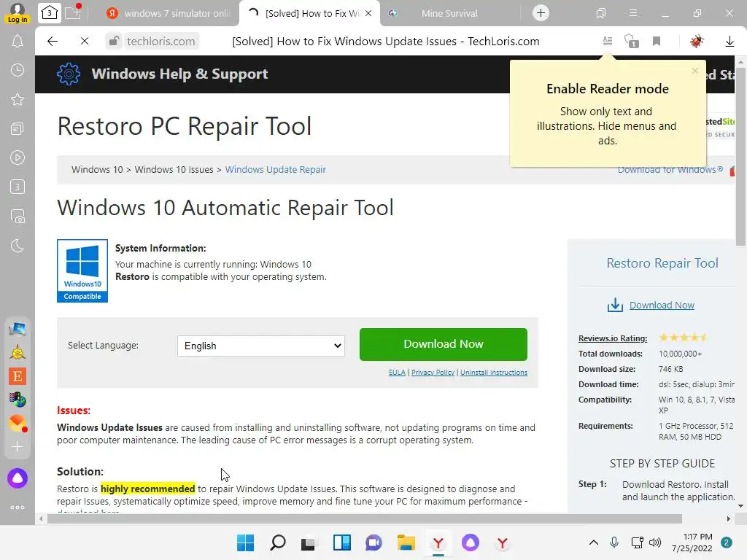Add a new sidebar shortcut with plus

pyautogui.click(x=18, y=447)
